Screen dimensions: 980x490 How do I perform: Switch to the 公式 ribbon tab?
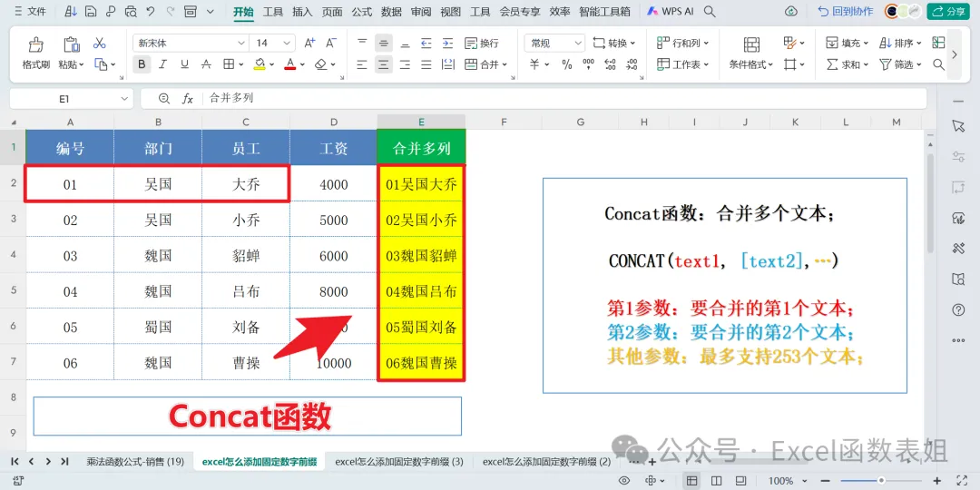(361, 11)
